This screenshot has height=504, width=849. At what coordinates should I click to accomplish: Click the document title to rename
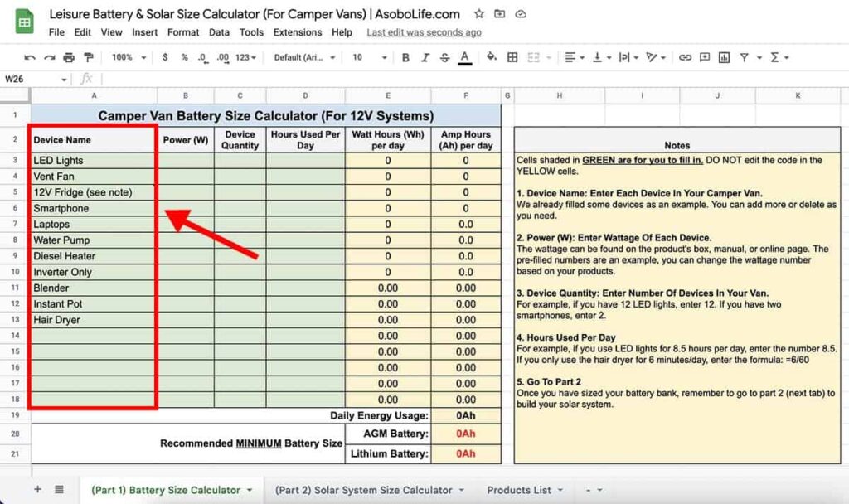coord(255,14)
